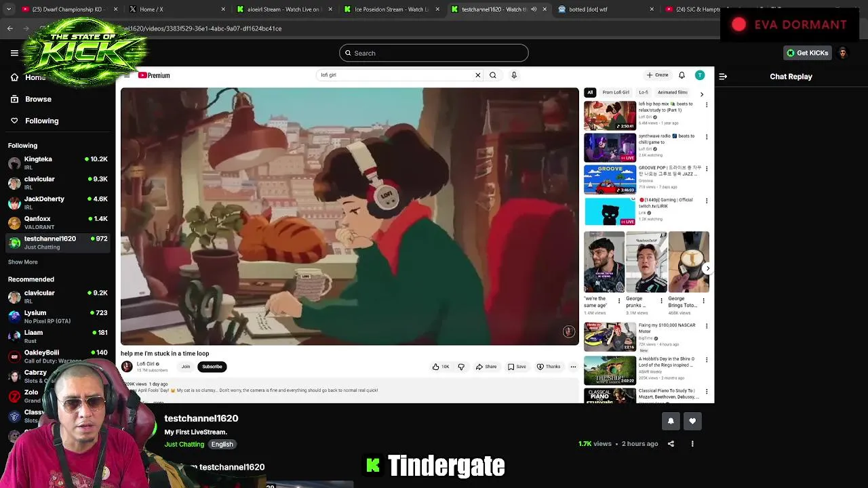Open options menu for lofi hip hop mix
This screenshot has width=868, height=488.
(x=707, y=105)
